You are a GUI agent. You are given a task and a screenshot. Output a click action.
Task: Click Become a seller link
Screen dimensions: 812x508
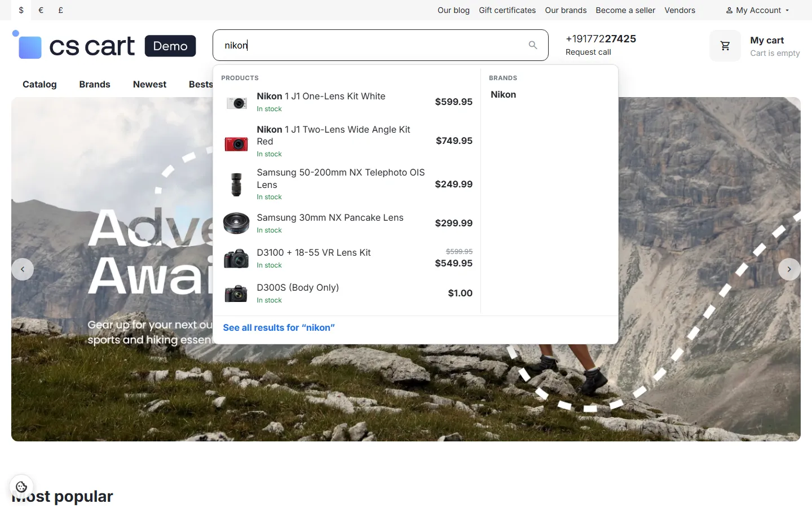coord(625,10)
